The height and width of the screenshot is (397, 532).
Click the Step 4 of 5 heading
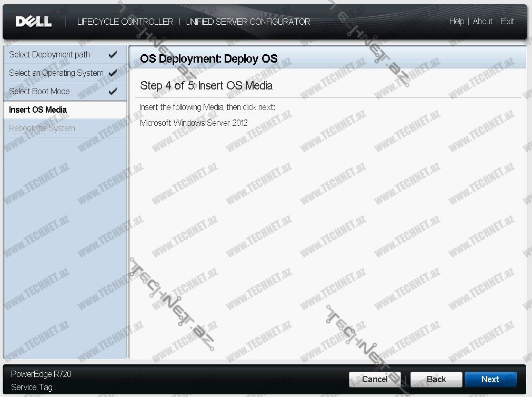point(206,85)
